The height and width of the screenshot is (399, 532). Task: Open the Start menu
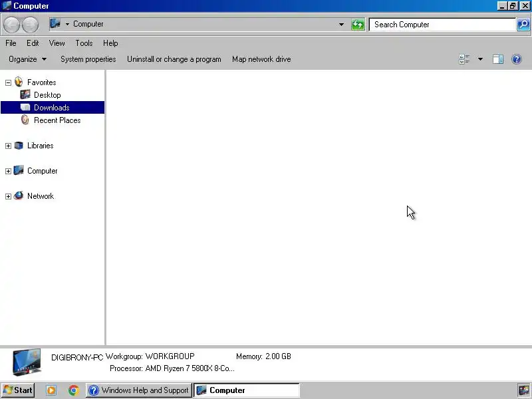tap(18, 390)
